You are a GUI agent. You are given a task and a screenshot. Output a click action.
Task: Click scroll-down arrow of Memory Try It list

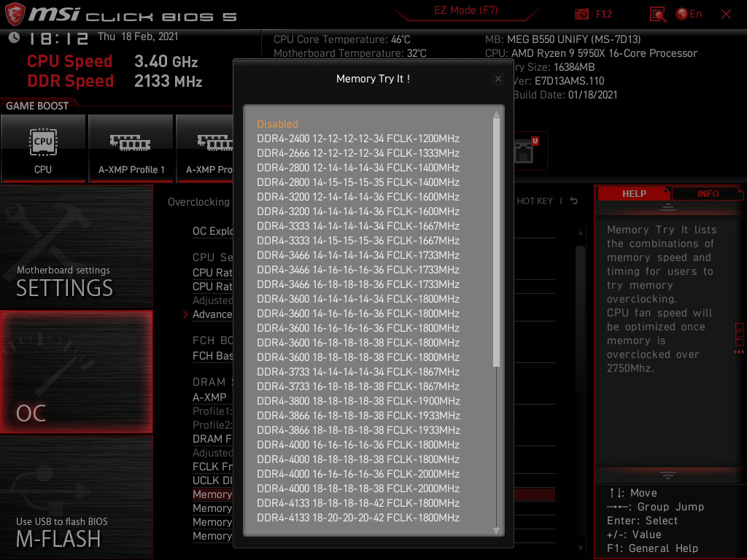coord(496,531)
